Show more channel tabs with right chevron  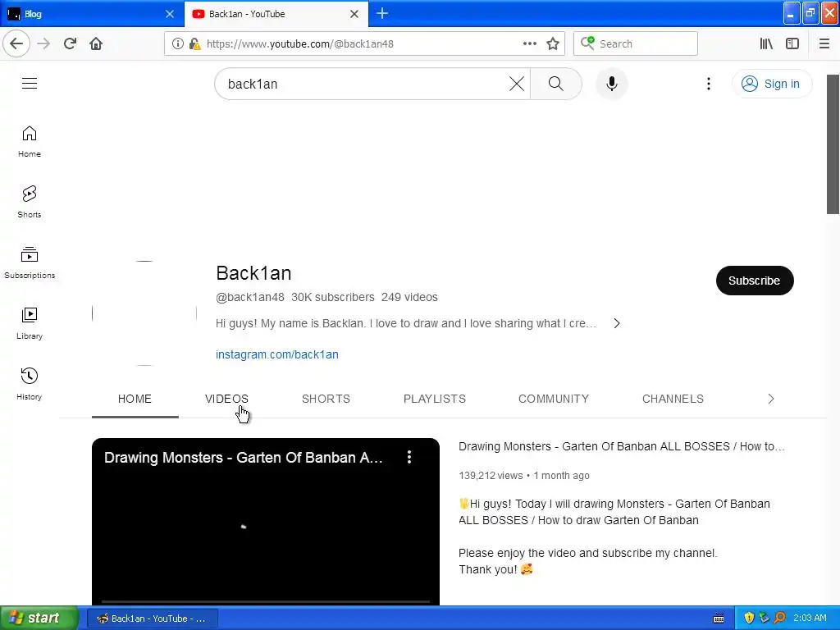tap(770, 399)
